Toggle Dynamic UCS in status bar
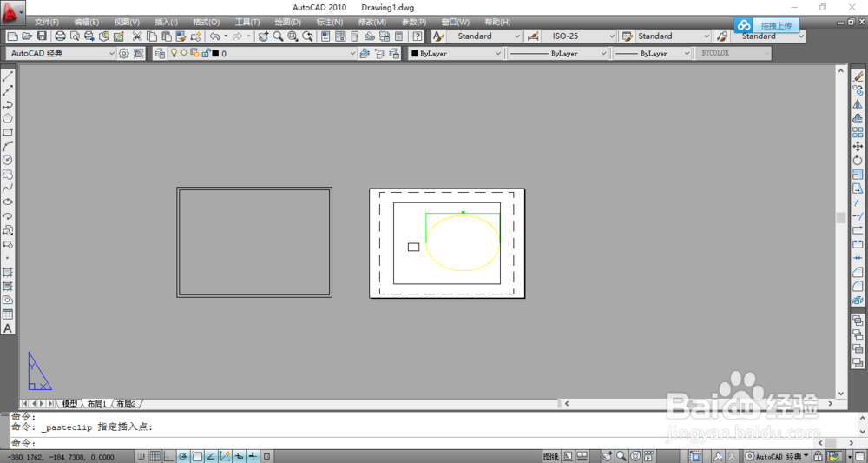Image resolution: width=868 pixels, height=463 pixels. (225, 456)
